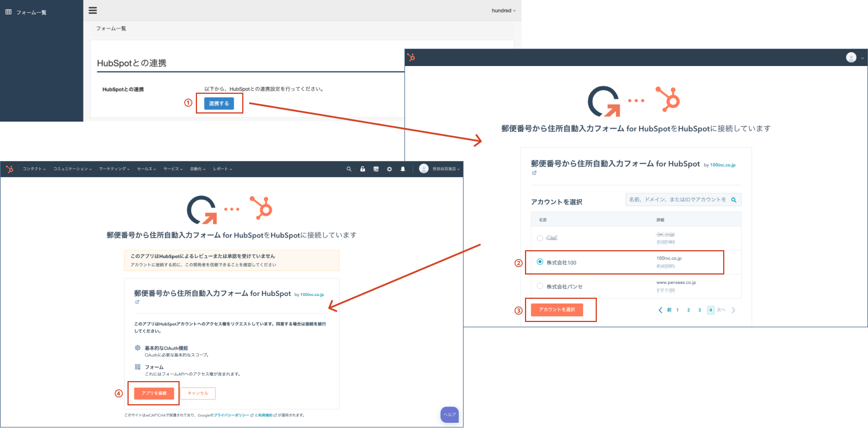
Task: Click the キャンセル button
Action: tap(198, 393)
